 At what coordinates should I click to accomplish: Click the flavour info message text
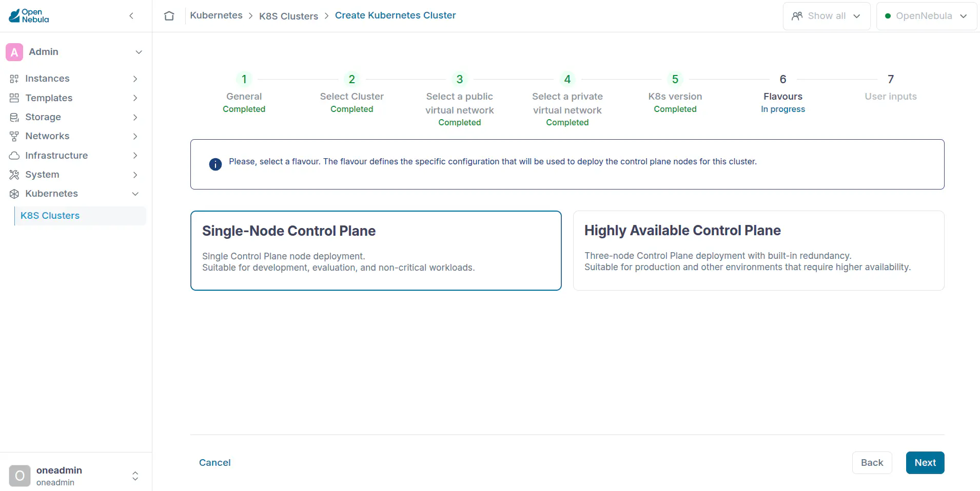tap(493, 162)
